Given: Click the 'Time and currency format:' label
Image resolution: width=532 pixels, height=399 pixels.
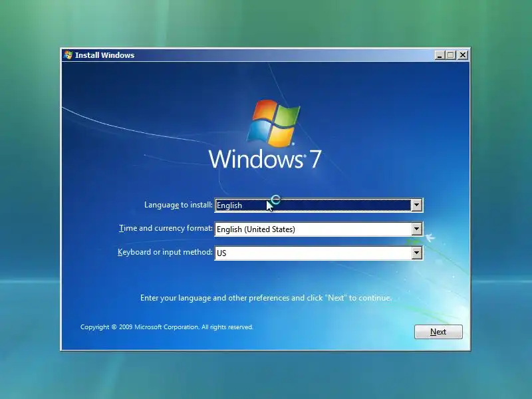Looking at the screenshot, I should pyautogui.click(x=166, y=228).
